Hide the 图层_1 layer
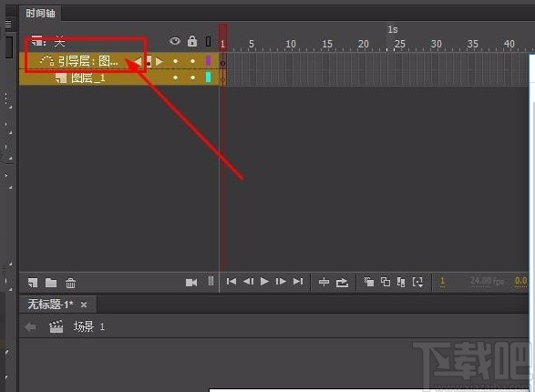 pyautogui.click(x=175, y=77)
